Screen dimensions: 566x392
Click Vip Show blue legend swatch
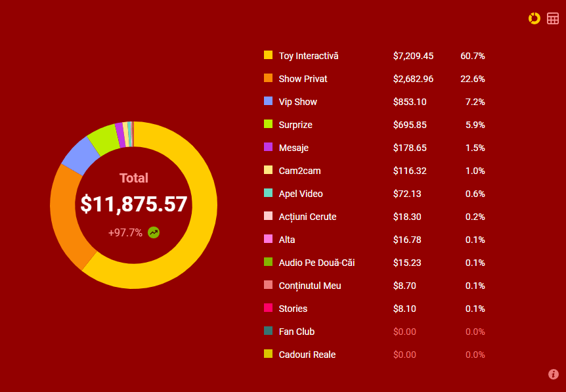coord(268,101)
